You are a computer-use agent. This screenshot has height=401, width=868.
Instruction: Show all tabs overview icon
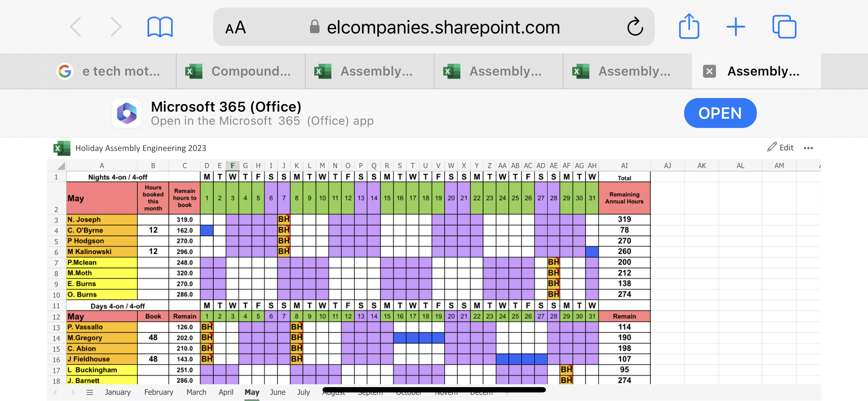click(x=784, y=27)
